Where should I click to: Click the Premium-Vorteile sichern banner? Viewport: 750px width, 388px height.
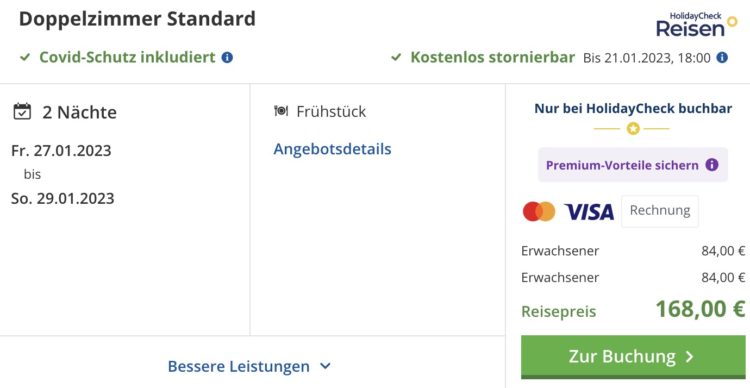[633, 165]
